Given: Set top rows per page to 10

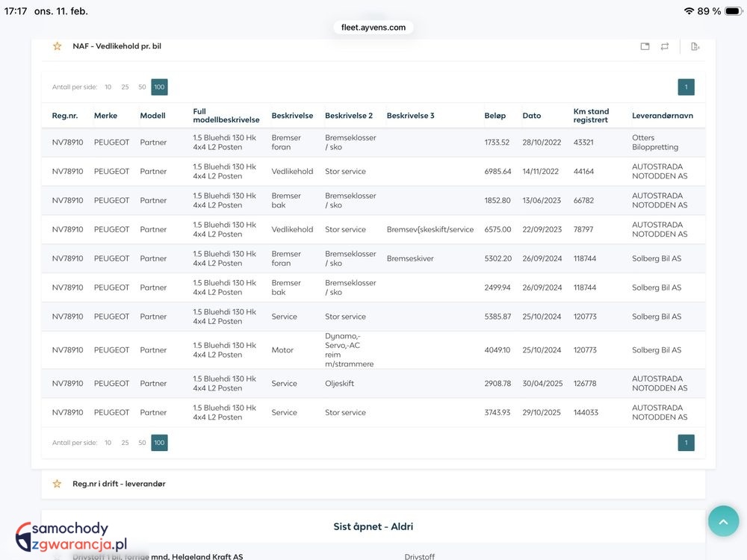Looking at the screenshot, I should click(x=108, y=87).
